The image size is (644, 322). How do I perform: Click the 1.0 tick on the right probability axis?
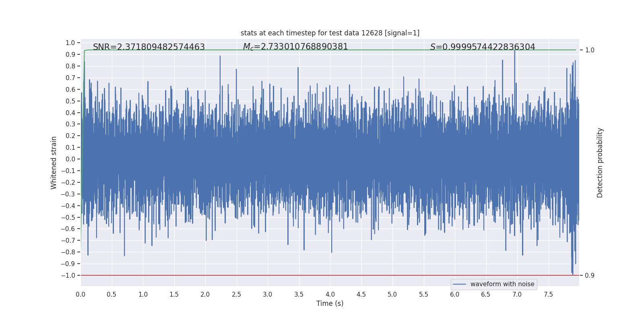590,50
